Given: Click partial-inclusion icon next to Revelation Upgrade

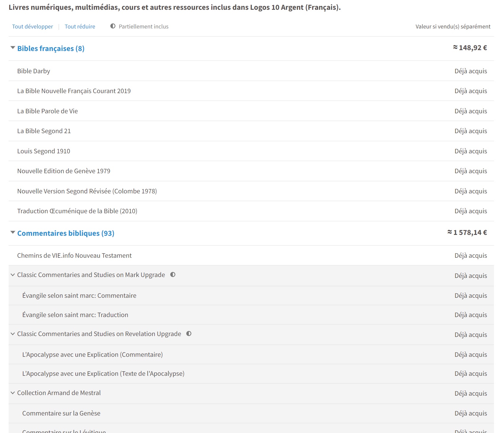Looking at the screenshot, I should pyautogui.click(x=189, y=334).
